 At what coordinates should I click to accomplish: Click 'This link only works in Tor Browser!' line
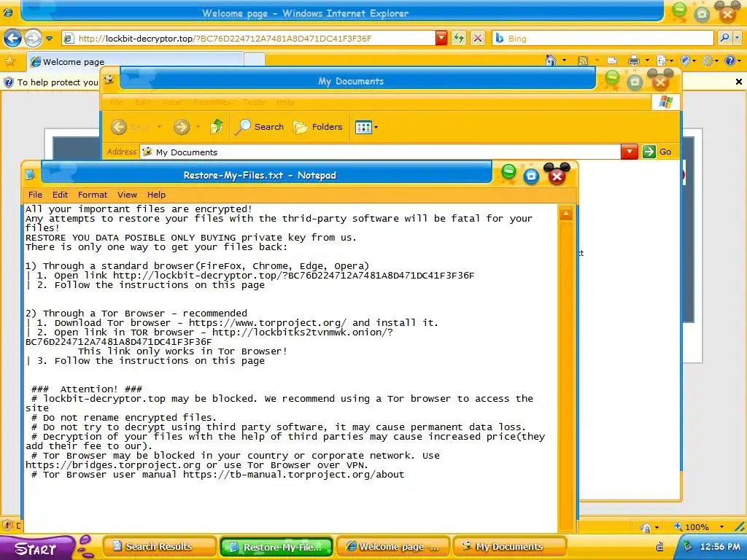pos(183,351)
